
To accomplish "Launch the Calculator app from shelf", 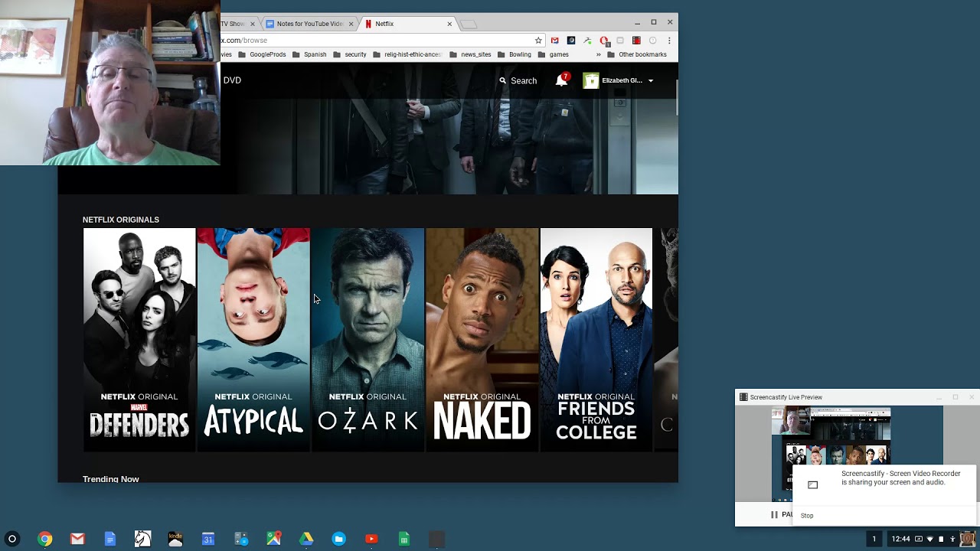I will pyautogui.click(x=241, y=539).
